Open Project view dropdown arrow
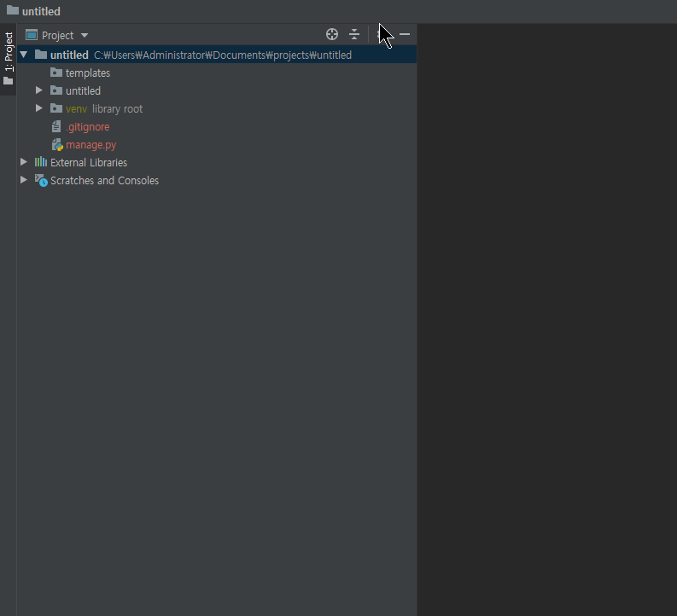Image resolution: width=677 pixels, height=616 pixels. (85, 35)
